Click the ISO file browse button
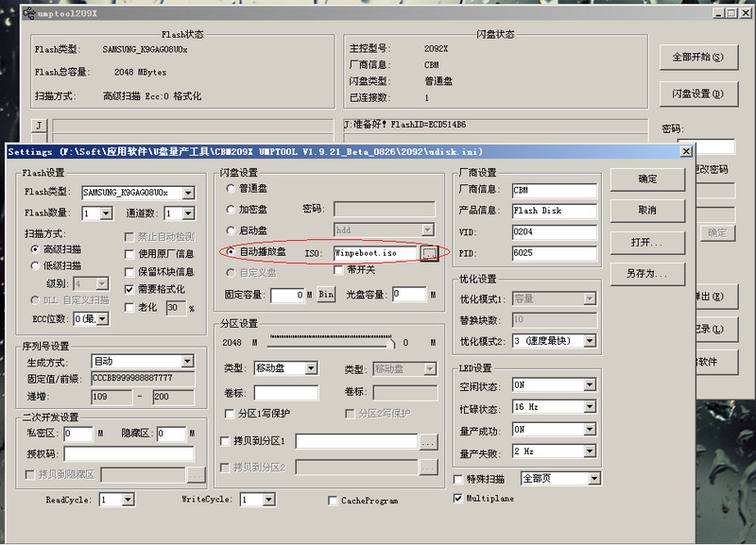Viewport: 756px width, 545px height. (429, 253)
